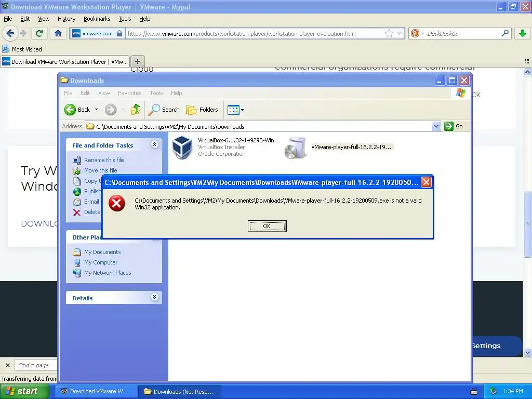532x399 pixels.
Task: Open browser Edit menu
Action: coord(25,19)
